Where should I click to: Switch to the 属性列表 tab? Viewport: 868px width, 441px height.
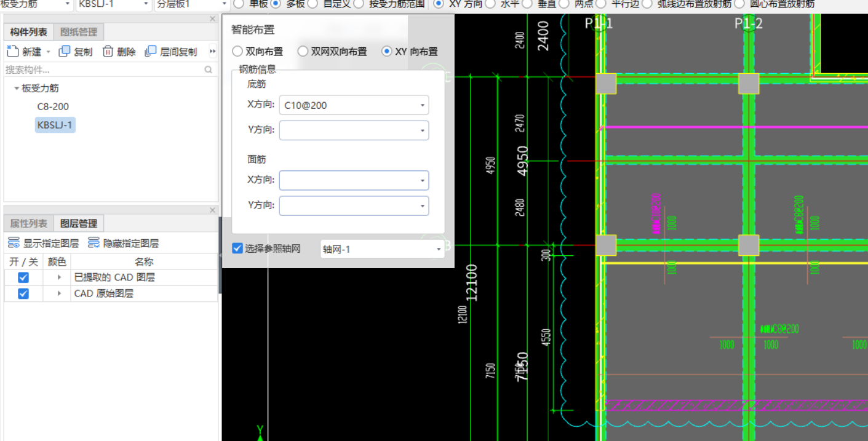(x=28, y=223)
